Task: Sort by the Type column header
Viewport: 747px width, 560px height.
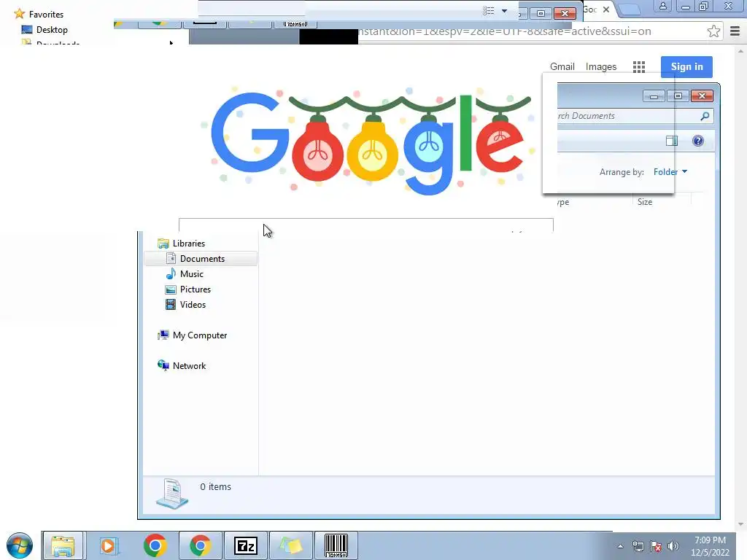Action: coord(562,202)
